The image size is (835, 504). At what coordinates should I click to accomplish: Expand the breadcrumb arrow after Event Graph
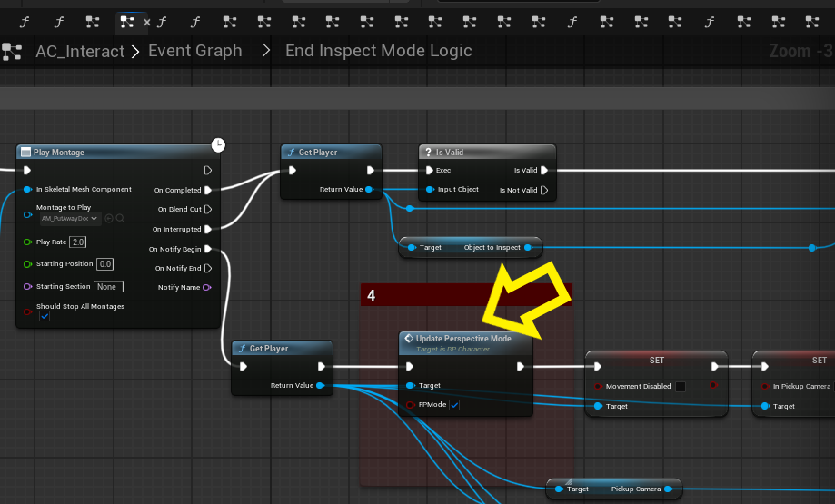(x=267, y=51)
